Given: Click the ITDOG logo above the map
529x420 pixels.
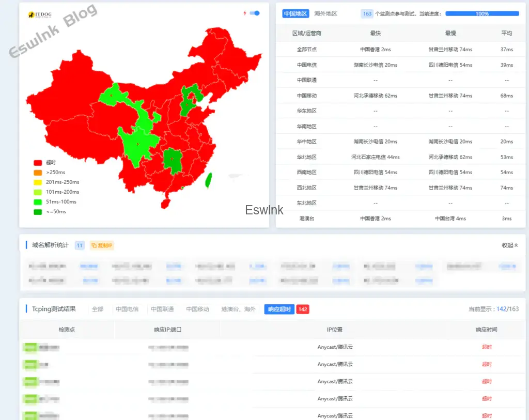Looking at the screenshot, I should [x=40, y=14].
